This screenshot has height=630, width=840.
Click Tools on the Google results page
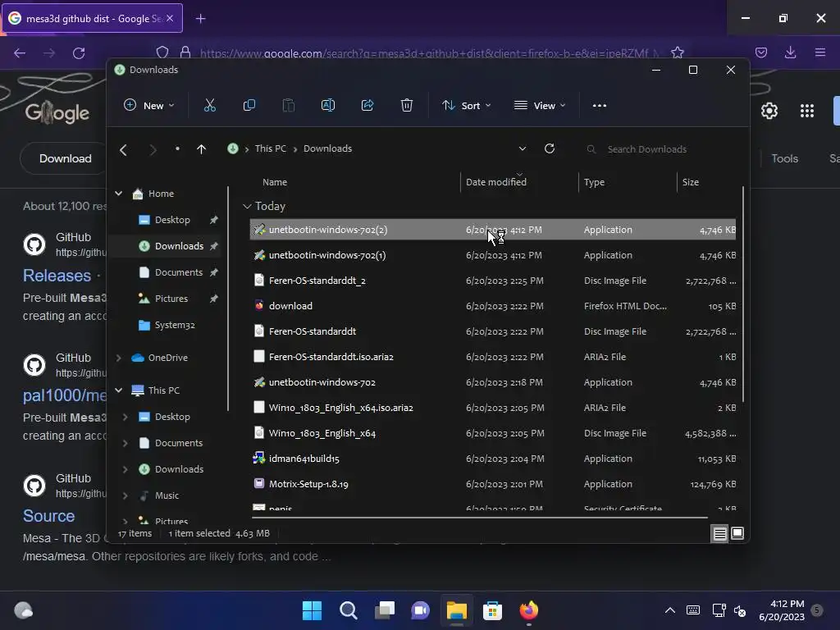coord(784,158)
